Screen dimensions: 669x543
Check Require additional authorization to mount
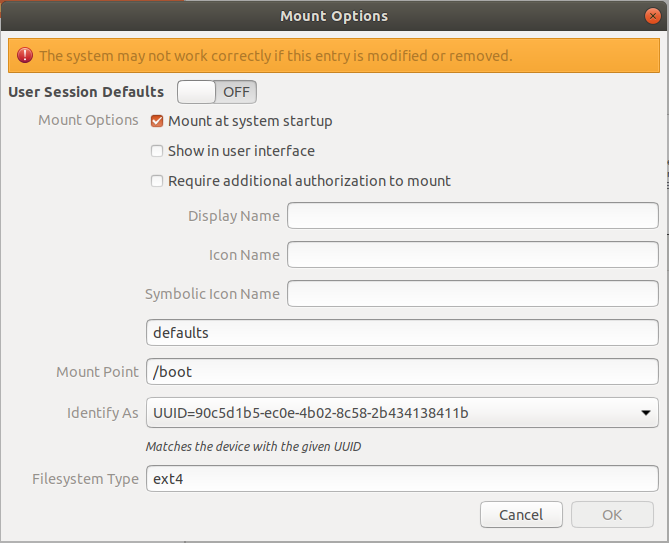(x=157, y=181)
